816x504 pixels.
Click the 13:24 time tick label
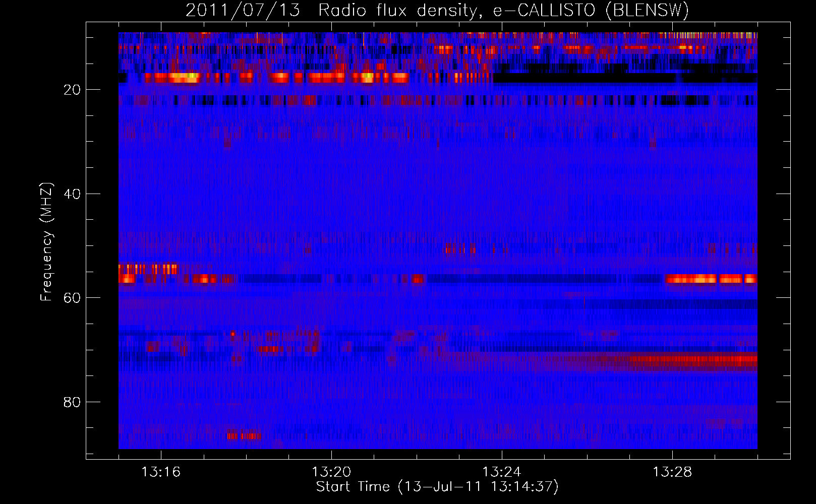pos(502,472)
